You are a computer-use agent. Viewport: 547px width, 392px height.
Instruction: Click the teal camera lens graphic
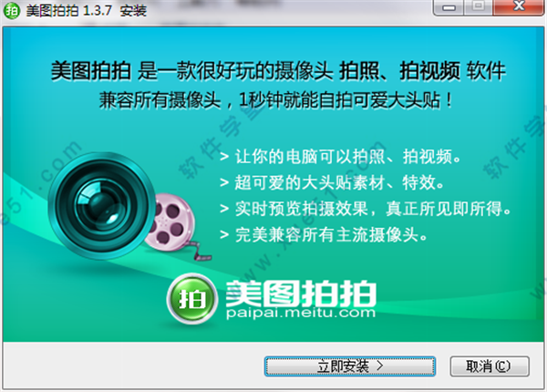pos(101,206)
